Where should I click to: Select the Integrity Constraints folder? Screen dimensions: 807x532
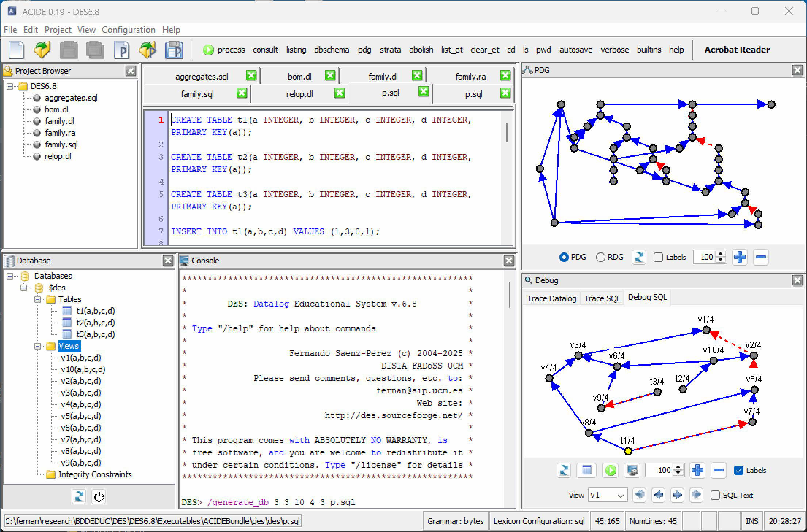[x=95, y=474]
